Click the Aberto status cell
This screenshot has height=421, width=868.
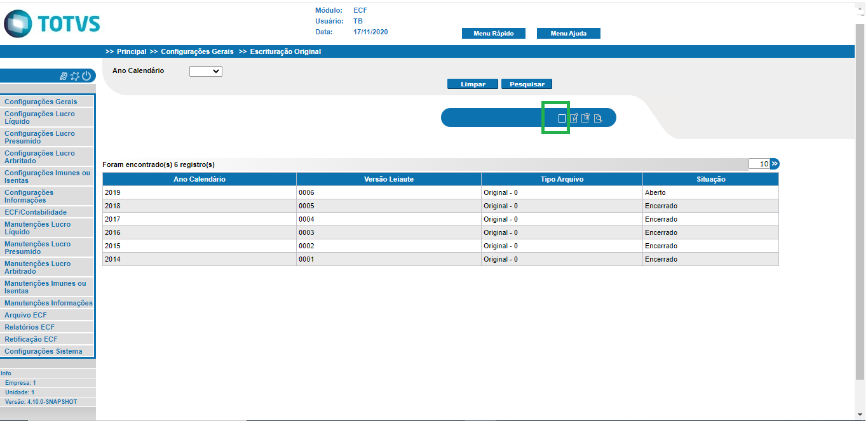coord(710,192)
